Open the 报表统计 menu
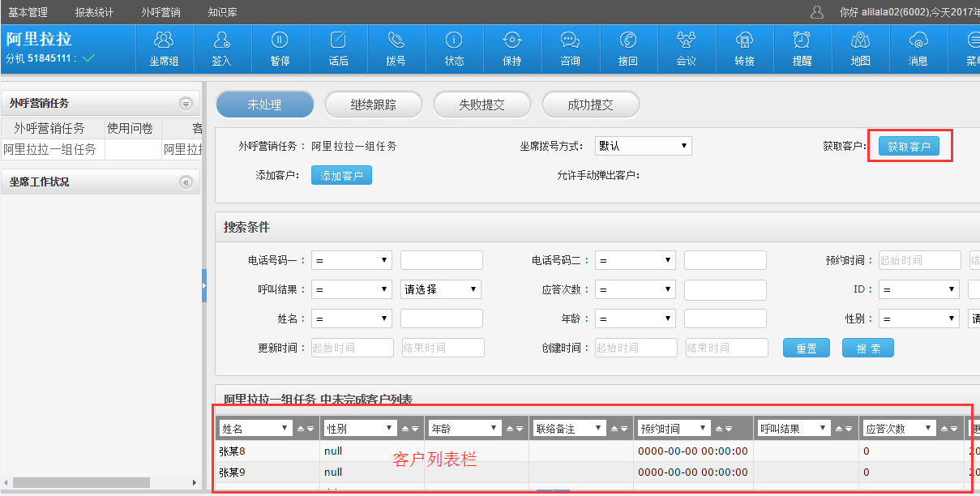This screenshot has width=980, height=496. [94, 12]
